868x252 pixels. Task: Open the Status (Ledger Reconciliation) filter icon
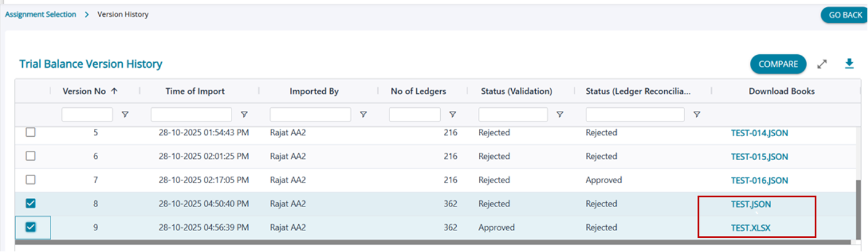(x=697, y=115)
